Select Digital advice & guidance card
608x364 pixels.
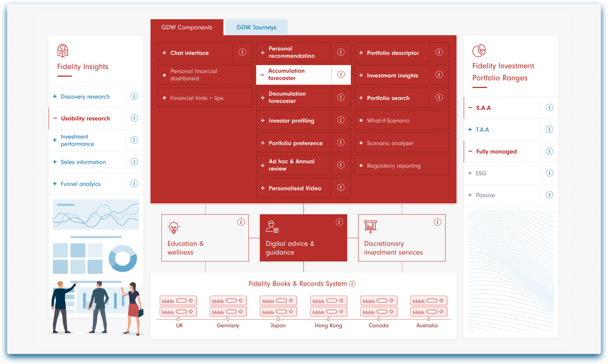coord(303,238)
